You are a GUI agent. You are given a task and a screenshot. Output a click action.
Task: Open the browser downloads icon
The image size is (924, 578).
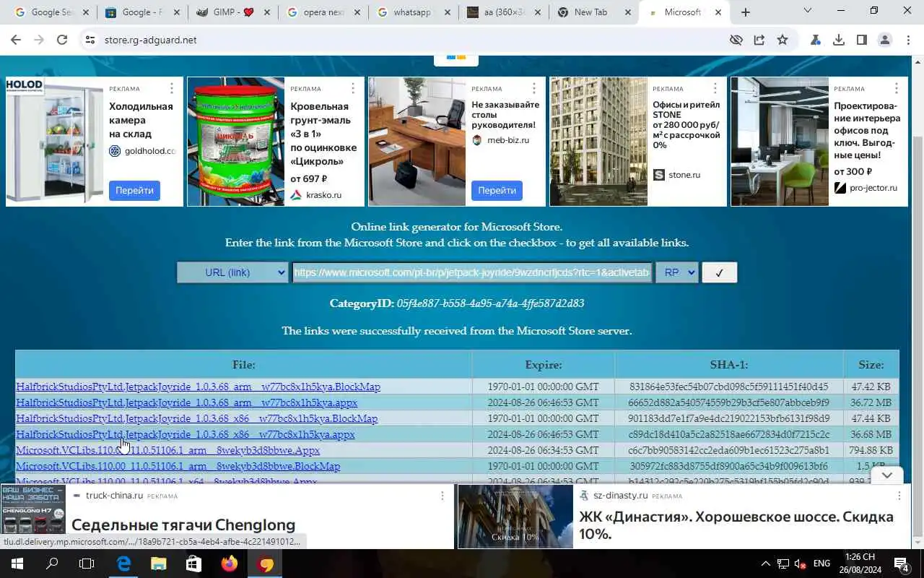coord(839,40)
